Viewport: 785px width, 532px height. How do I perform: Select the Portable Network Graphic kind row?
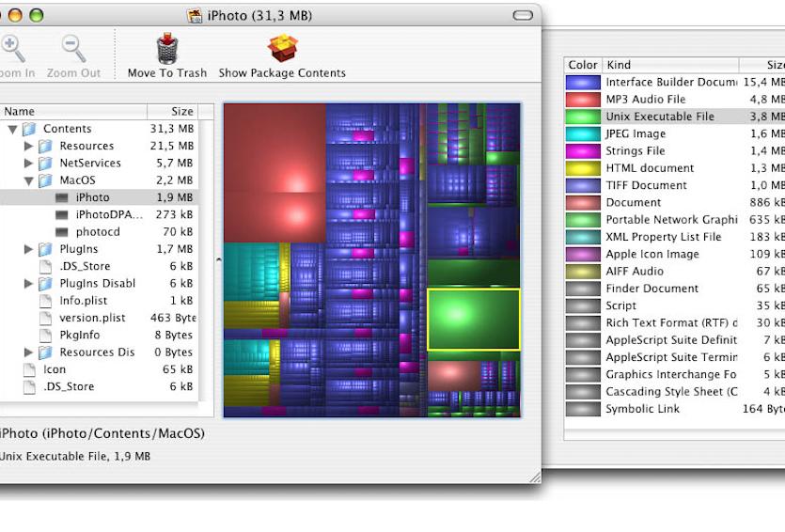pos(674,220)
